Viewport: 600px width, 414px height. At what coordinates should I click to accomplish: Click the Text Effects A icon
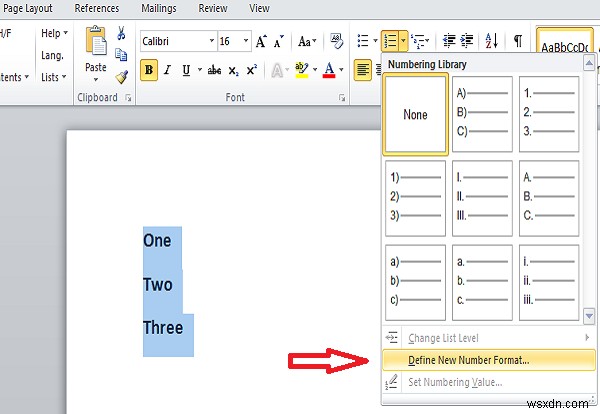click(277, 70)
